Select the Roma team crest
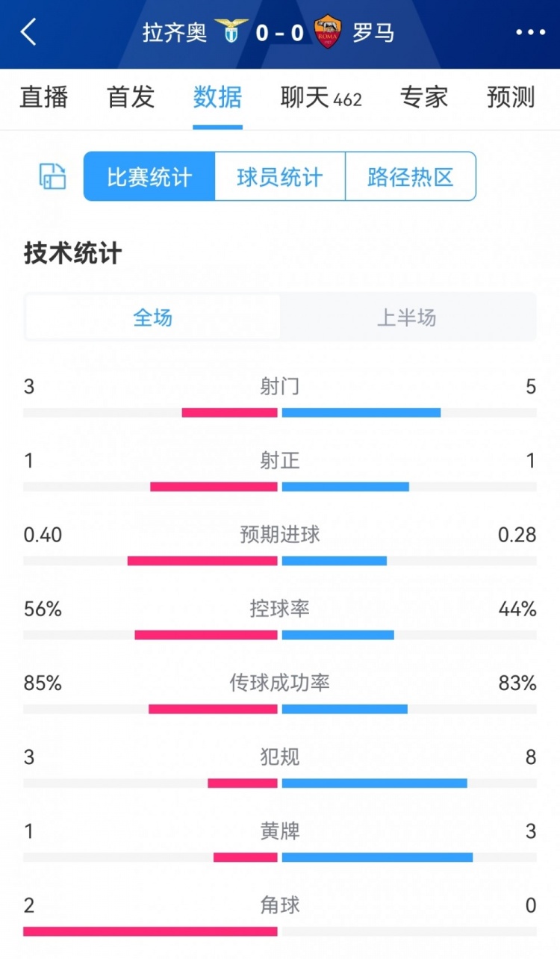Viewport: 560px width, 959px height. pos(328,32)
